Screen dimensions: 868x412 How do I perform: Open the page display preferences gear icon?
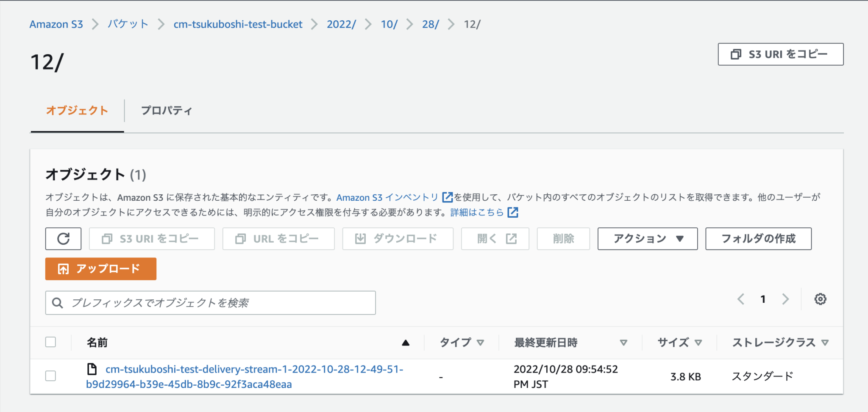821,299
